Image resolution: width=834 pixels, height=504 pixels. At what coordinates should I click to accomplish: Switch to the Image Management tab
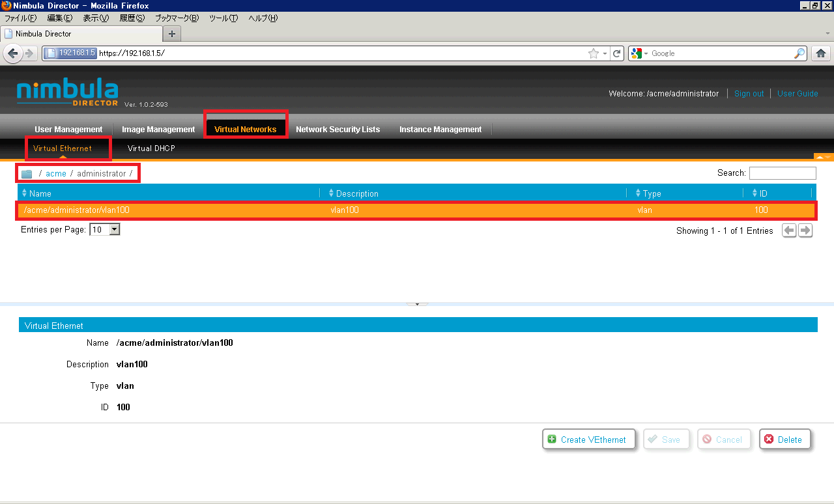click(x=158, y=130)
